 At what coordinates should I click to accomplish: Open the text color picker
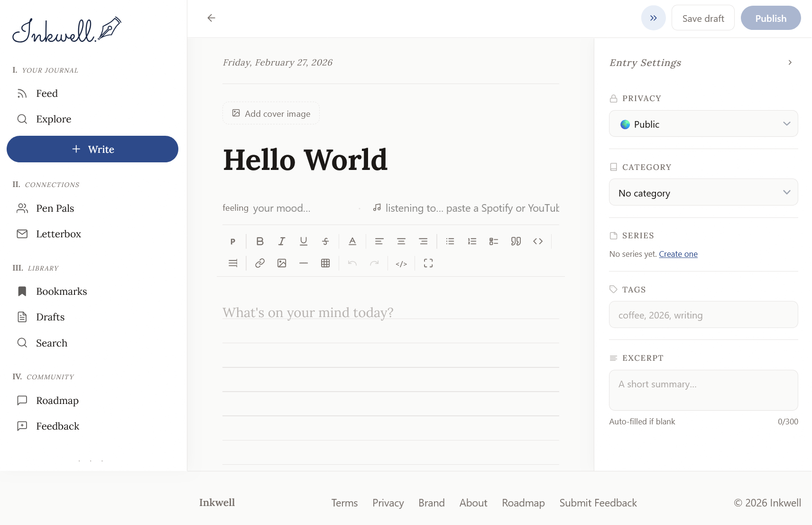pos(352,241)
